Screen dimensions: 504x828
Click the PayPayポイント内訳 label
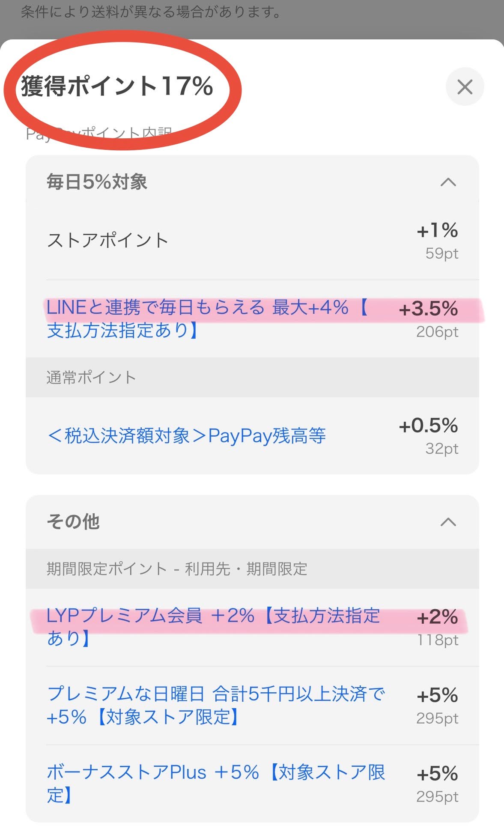(98, 134)
